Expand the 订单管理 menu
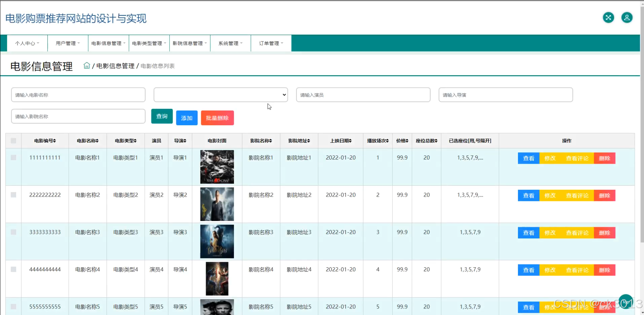The width and height of the screenshot is (644, 315). pos(271,43)
